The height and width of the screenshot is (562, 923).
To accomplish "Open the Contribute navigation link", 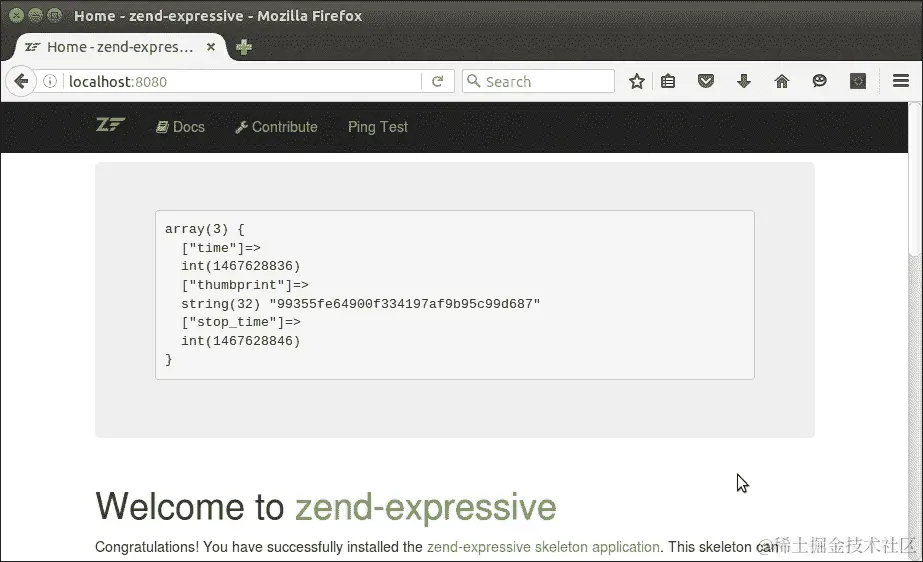I will click(x=276, y=127).
